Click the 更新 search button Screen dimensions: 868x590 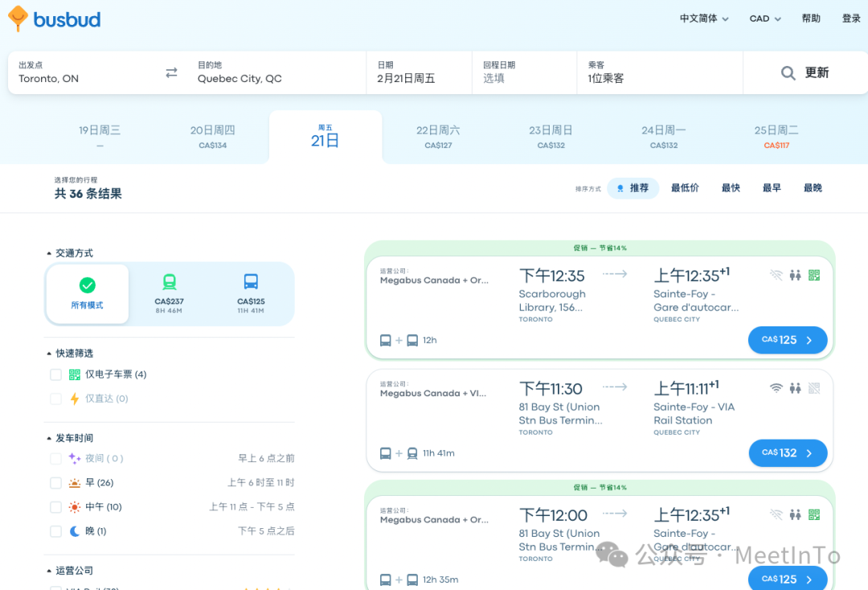805,72
